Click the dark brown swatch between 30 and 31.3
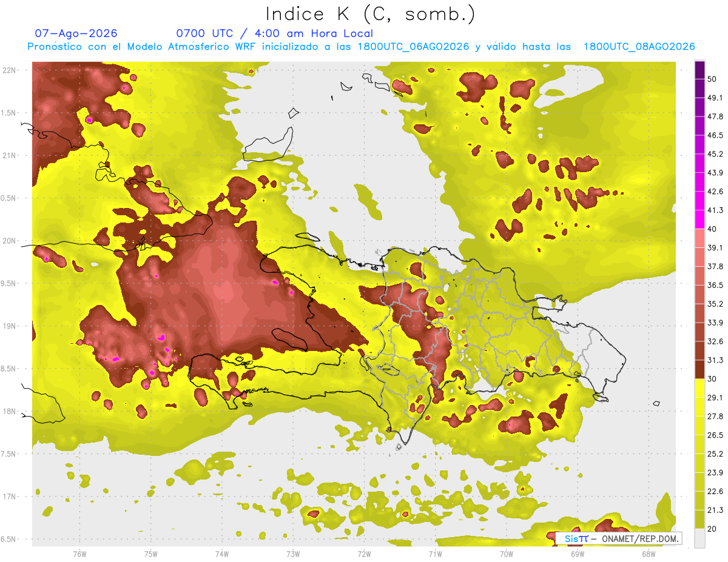 (x=699, y=369)
